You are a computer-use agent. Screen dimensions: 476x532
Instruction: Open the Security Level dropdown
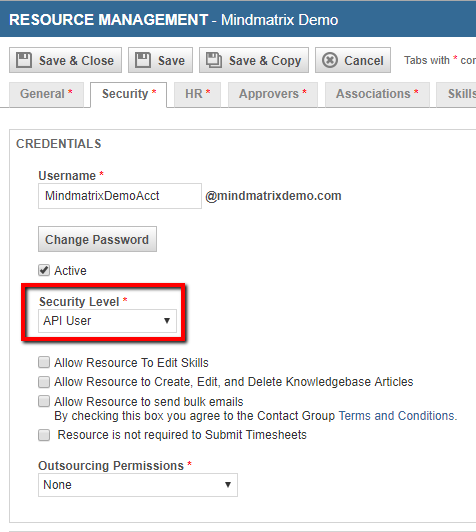(107, 321)
